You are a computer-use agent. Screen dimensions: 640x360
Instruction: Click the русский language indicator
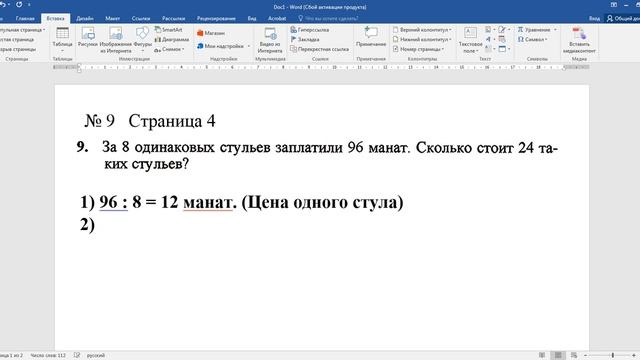click(96, 356)
